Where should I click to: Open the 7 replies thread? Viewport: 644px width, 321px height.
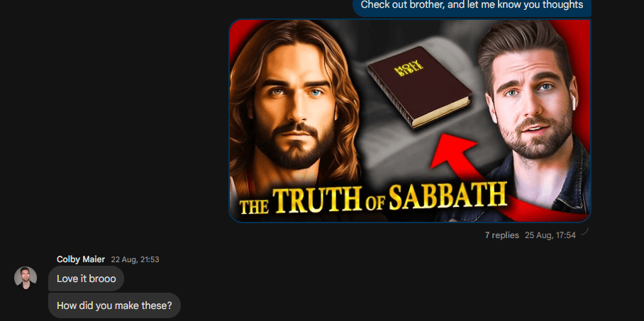502,235
